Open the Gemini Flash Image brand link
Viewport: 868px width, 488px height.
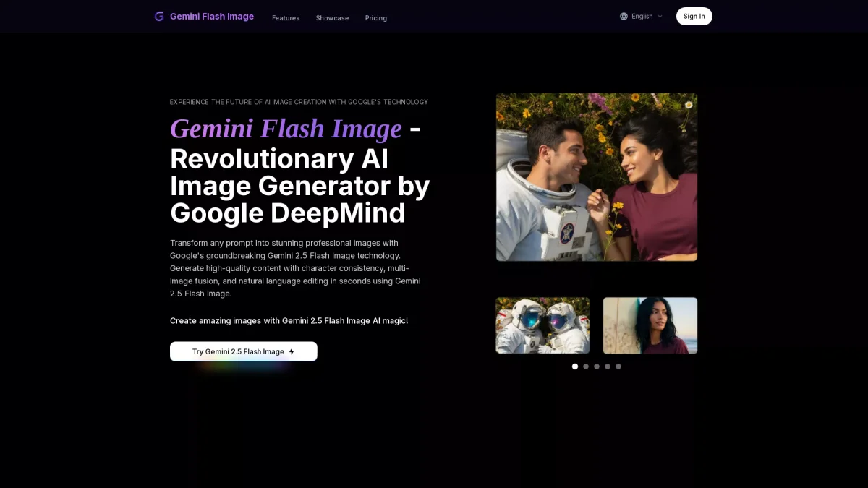[211, 17]
